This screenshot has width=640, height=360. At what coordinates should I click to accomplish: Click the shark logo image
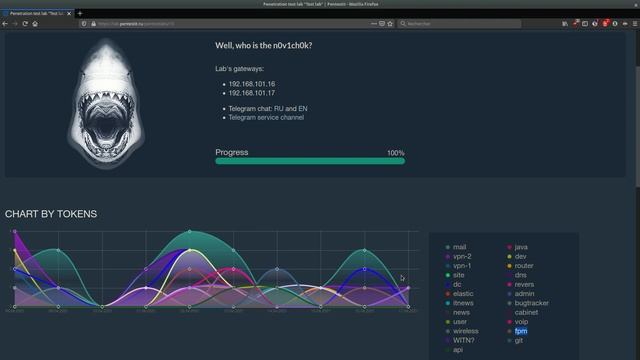coord(106,104)
